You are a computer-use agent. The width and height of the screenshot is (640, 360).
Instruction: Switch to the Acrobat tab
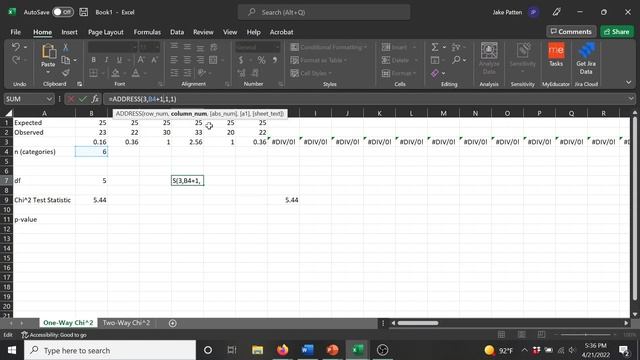(281, 32)
